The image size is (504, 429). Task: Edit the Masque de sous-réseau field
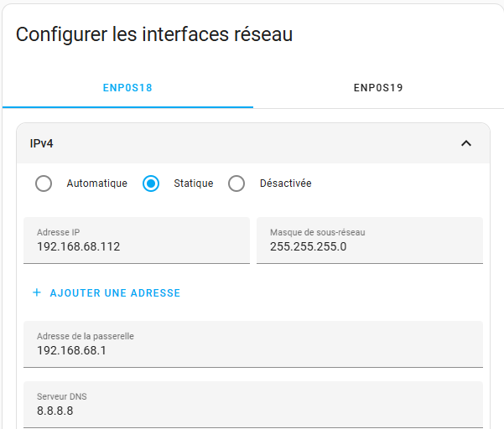coord(370,240)
